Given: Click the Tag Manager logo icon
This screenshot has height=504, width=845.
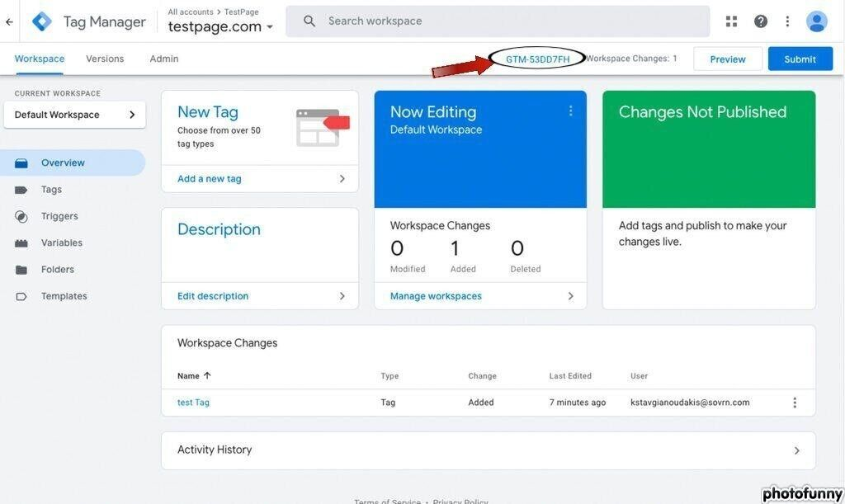Looking at the screenshot, I should (x=41, y=21).
